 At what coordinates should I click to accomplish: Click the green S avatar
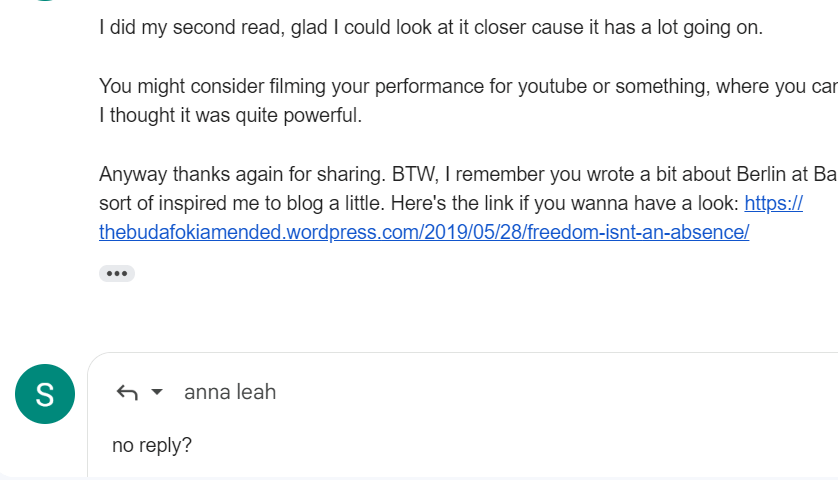tap(45, 394)
